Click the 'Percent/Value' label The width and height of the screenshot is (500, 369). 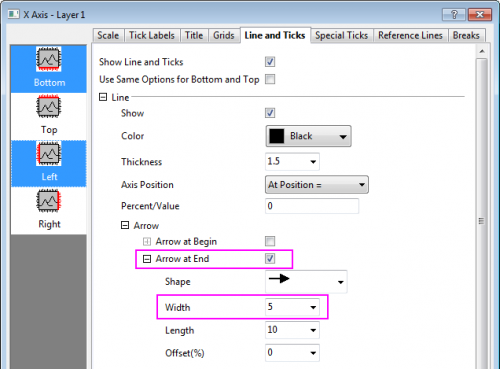click(x=150, y=206)
